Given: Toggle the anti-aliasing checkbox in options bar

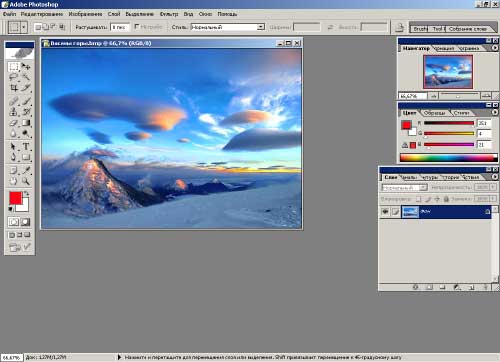Looking at the screenshot, I should 136,26.
